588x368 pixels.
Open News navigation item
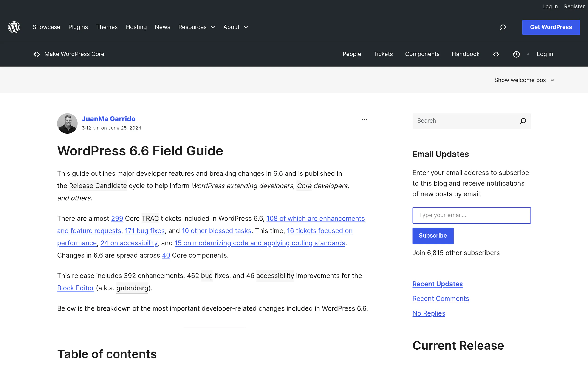coord(162,27)
